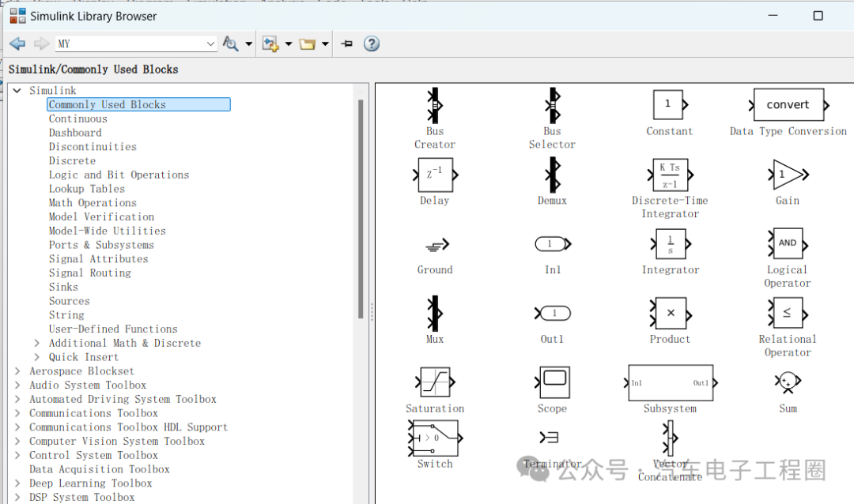Open the search box history dropdown
The image size is (854, 504).
pyautogui.click(x=210, y=44)
